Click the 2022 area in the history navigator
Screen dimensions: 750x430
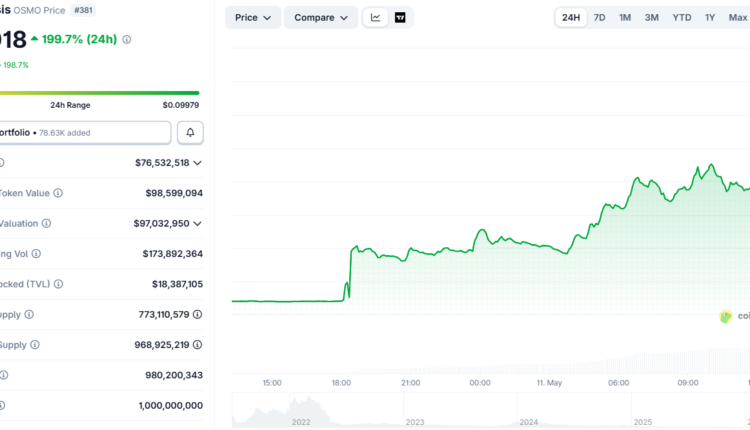pyautogui.click(x=301, y=422)
